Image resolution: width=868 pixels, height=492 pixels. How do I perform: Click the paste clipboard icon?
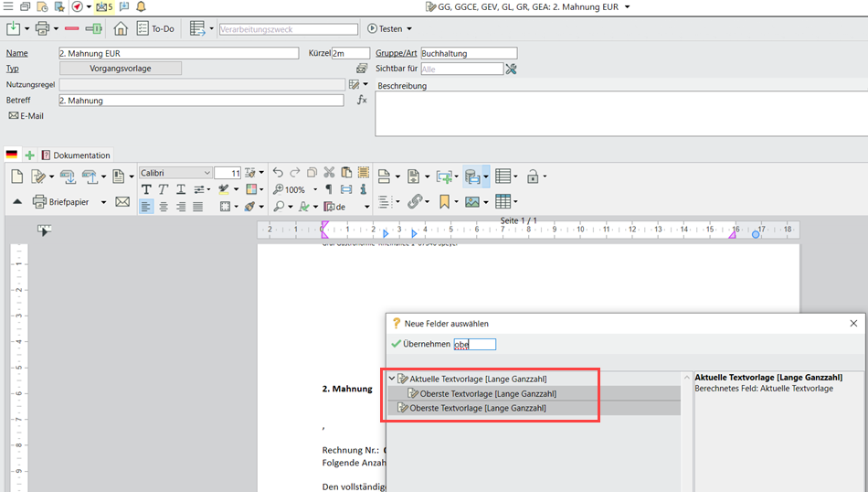(346, 173)
